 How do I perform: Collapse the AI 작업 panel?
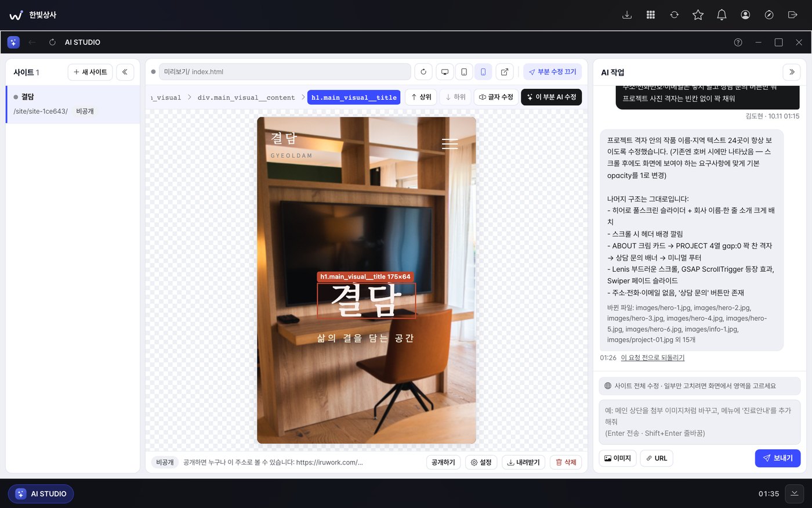pyautogui.click(x=792, y=72)
